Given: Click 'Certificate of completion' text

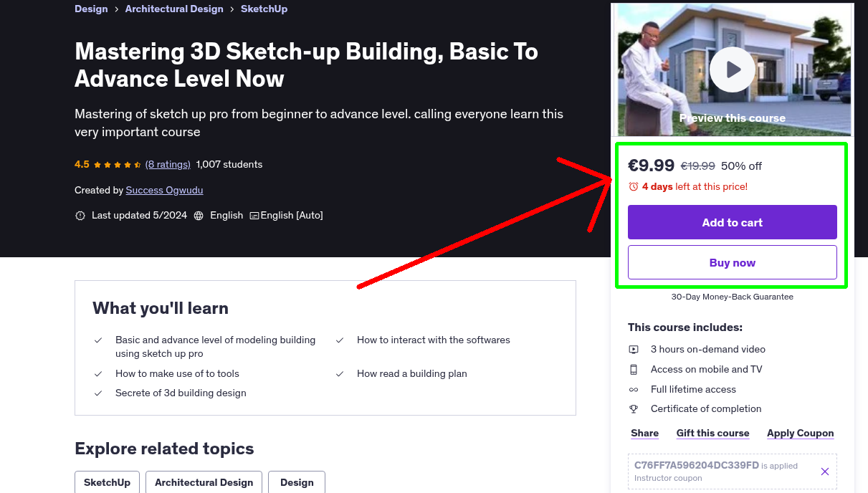Looking at the screenshot, I should coord(706,409).
